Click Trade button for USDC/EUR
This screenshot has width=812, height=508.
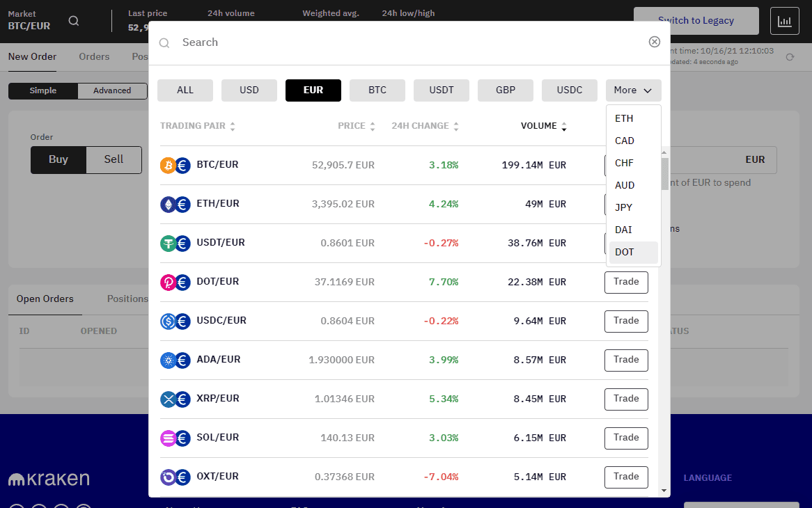(x=626, y=322)
